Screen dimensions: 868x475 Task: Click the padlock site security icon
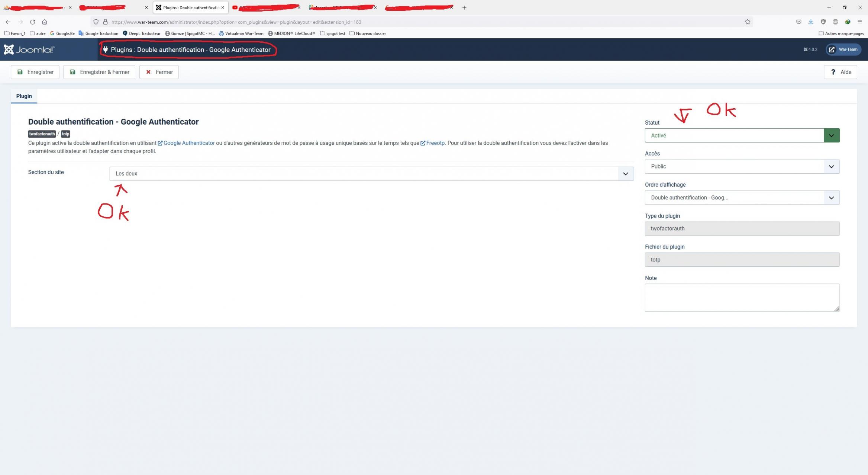pyautogui.click(x=105, y=22)
